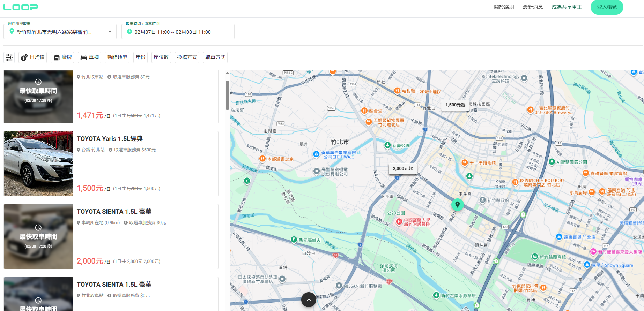Click 新竹縣政府 marker on map

(482, 200)
